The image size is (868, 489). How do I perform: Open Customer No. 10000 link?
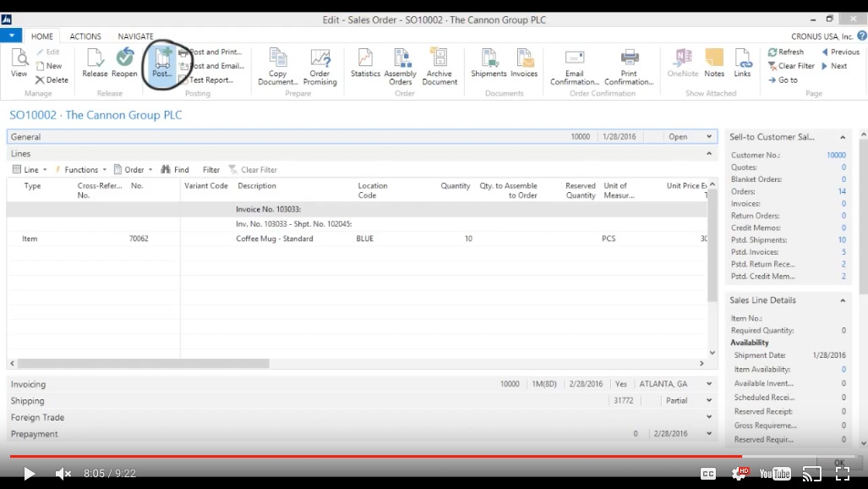coord(836,155)
